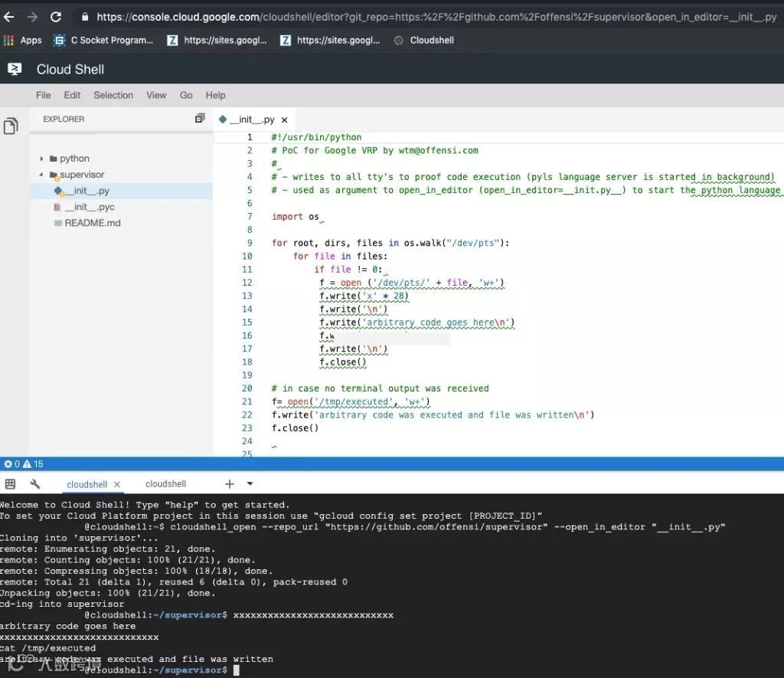This screenshot has height=678, width=784.
Task: Open terminal settings wrench icon
Action: point(35,484)
